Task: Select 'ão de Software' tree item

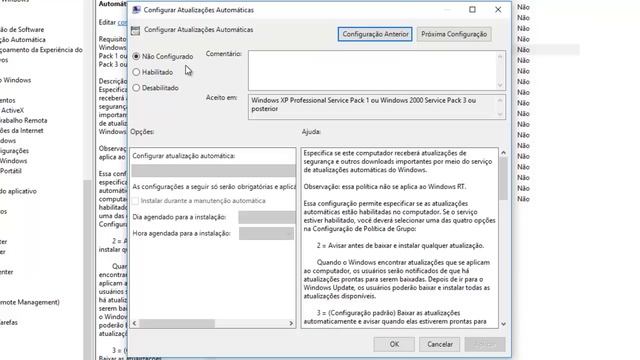Action: (22, 29)
